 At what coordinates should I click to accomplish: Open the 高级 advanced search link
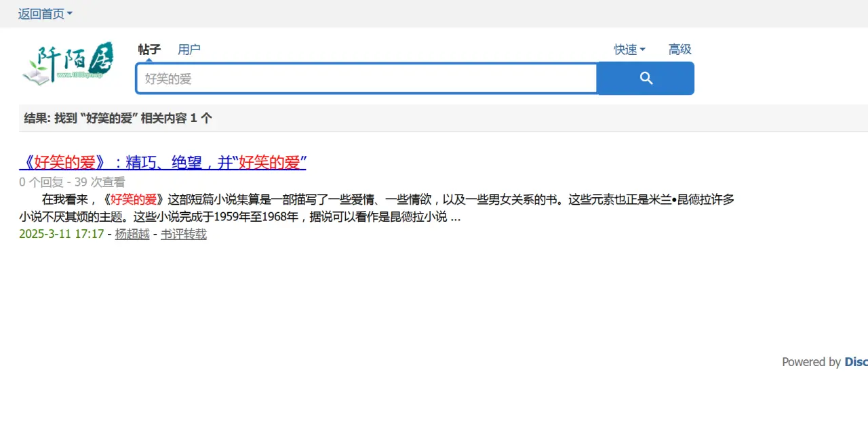[679, 49]
